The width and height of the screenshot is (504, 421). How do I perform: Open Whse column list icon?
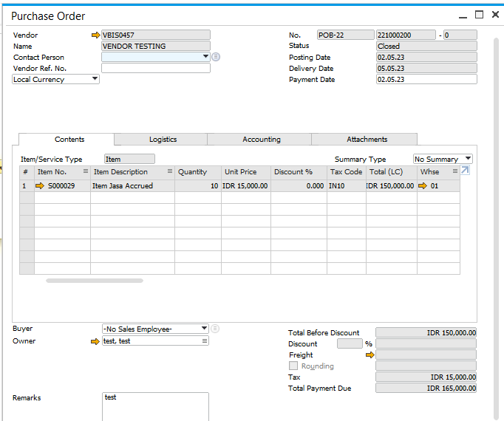pos(455,171)
